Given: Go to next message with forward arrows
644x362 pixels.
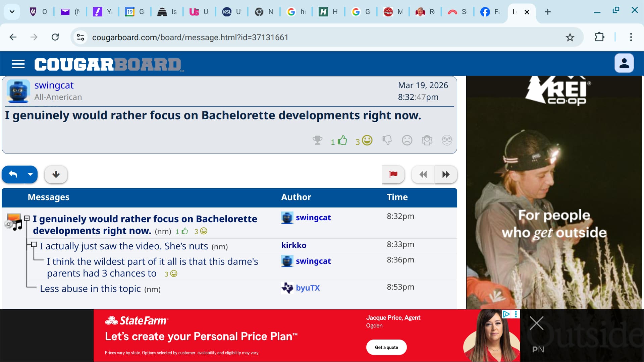Looking at the screenshot, I should [x=446, y=174].
